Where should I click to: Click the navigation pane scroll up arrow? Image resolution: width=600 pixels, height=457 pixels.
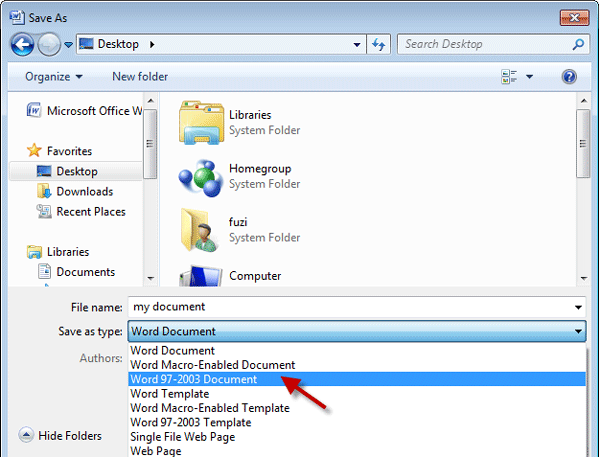(150, 101)
